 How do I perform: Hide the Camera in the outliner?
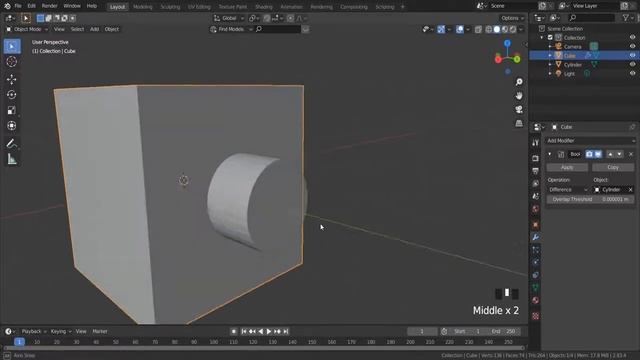632,47
